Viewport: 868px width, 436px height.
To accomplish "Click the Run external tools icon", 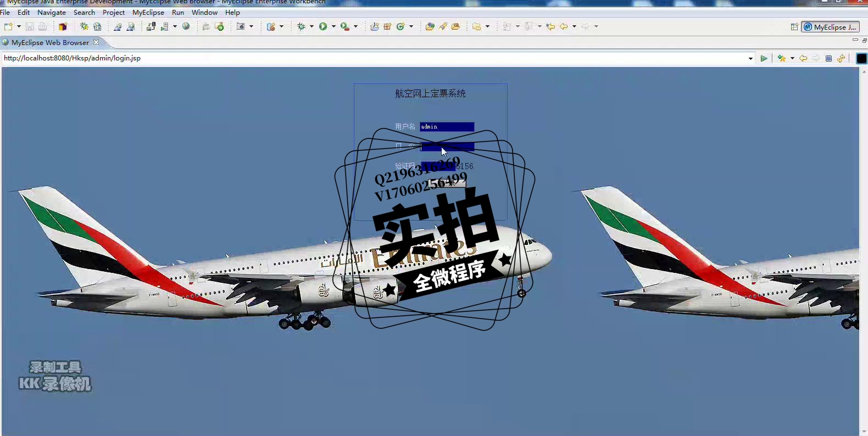I will [345, 26].
